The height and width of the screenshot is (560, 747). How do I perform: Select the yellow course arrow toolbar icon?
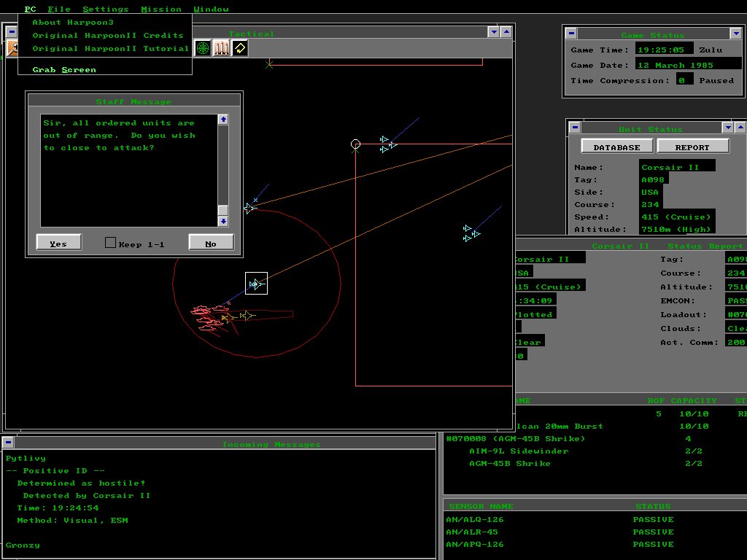[x=239, y=48]
